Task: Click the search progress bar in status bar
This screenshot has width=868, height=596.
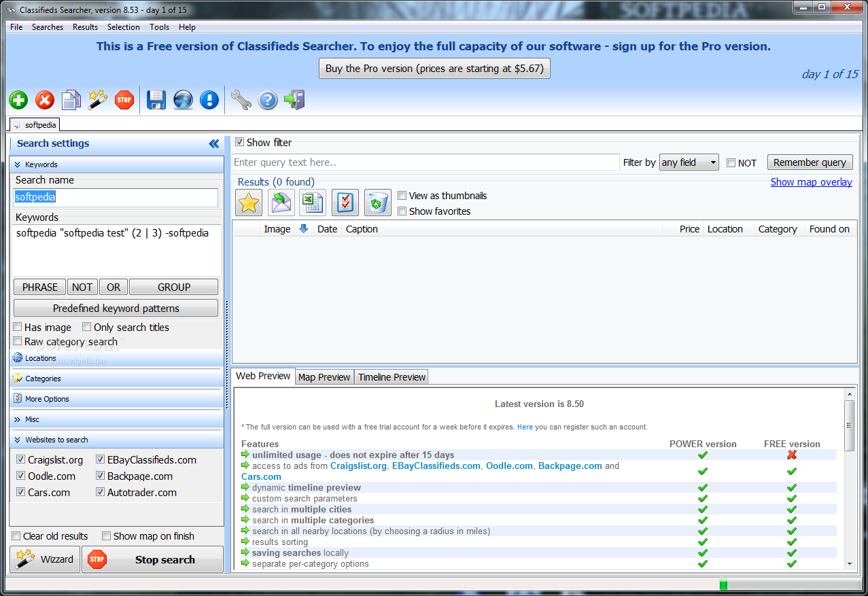Action: 789,584
